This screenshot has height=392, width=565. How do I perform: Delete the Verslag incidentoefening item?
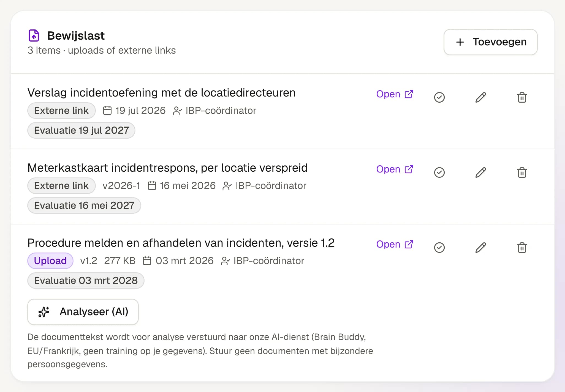(522, 97)
